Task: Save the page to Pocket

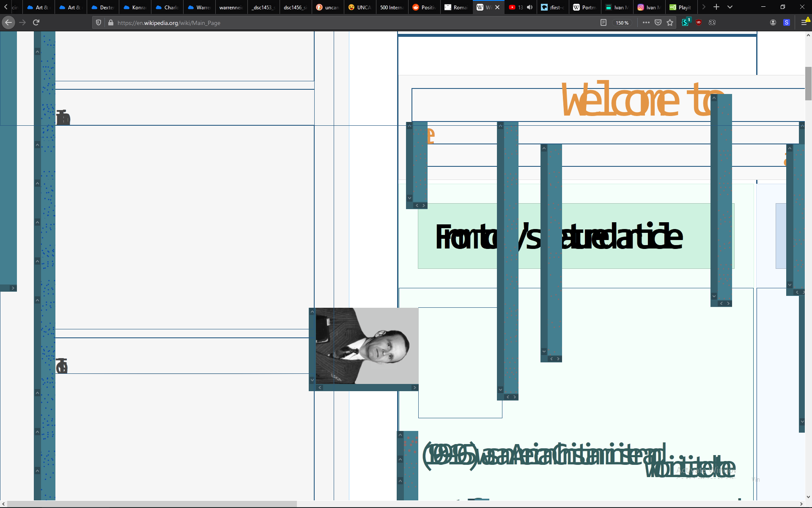Action: (658, 22)
